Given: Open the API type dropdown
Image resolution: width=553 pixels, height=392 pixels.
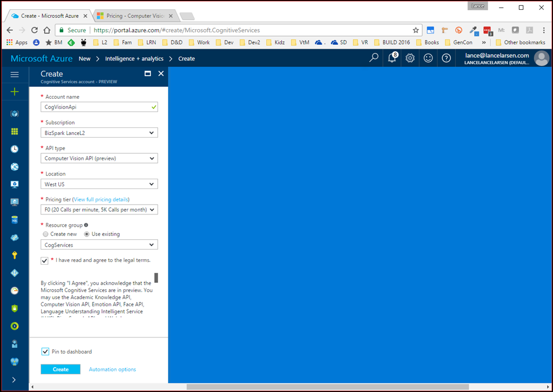Looking at the screenshot, I should pyautogui.click(x=99, y=158).
